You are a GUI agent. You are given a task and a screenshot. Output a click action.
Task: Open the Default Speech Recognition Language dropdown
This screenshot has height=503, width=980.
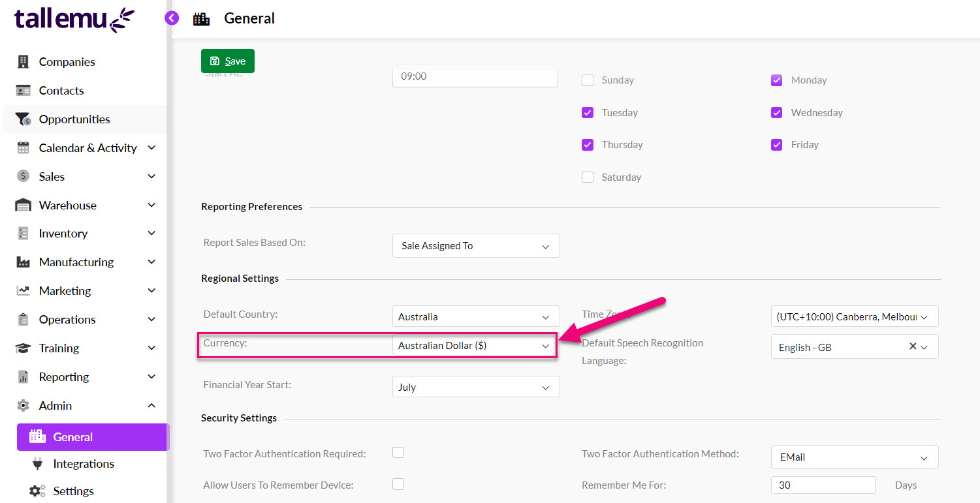(x=855, y=347)
